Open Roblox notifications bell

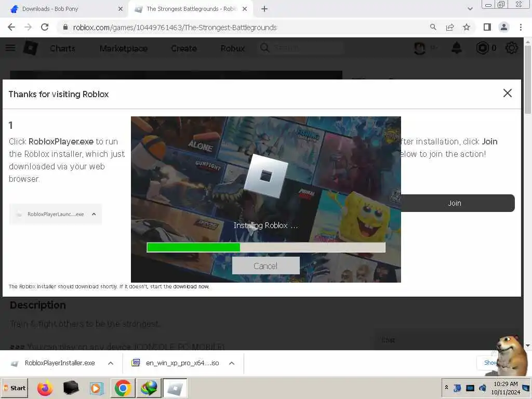457,48
